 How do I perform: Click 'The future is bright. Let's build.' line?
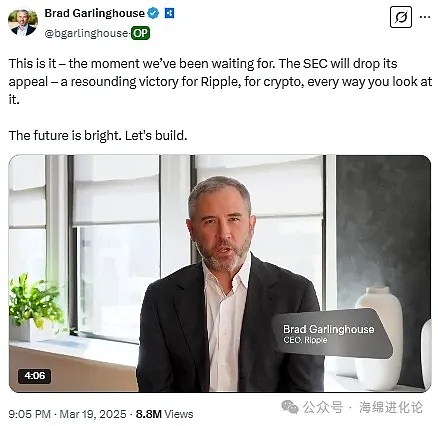tap(98, 136)
